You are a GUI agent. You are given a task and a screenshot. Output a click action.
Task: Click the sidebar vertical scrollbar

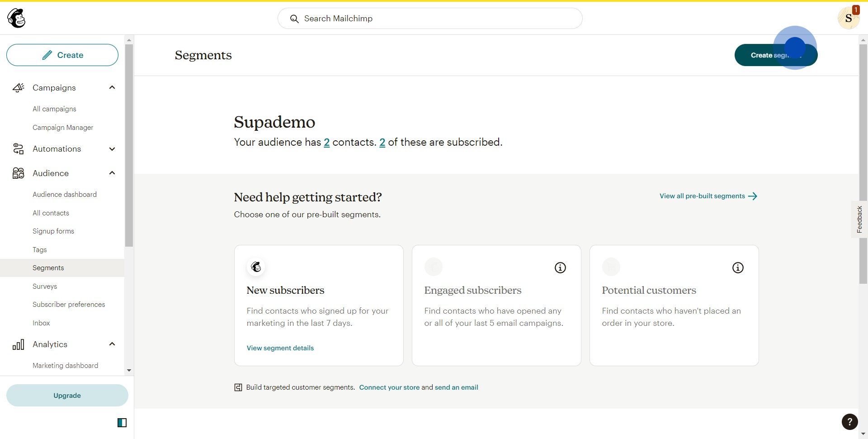[129, 145]
